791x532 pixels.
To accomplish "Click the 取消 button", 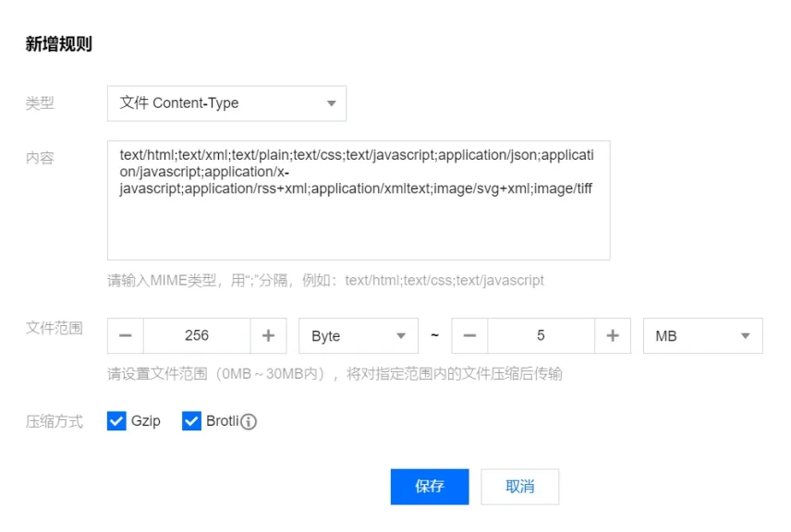I will [x=520, y=487].
